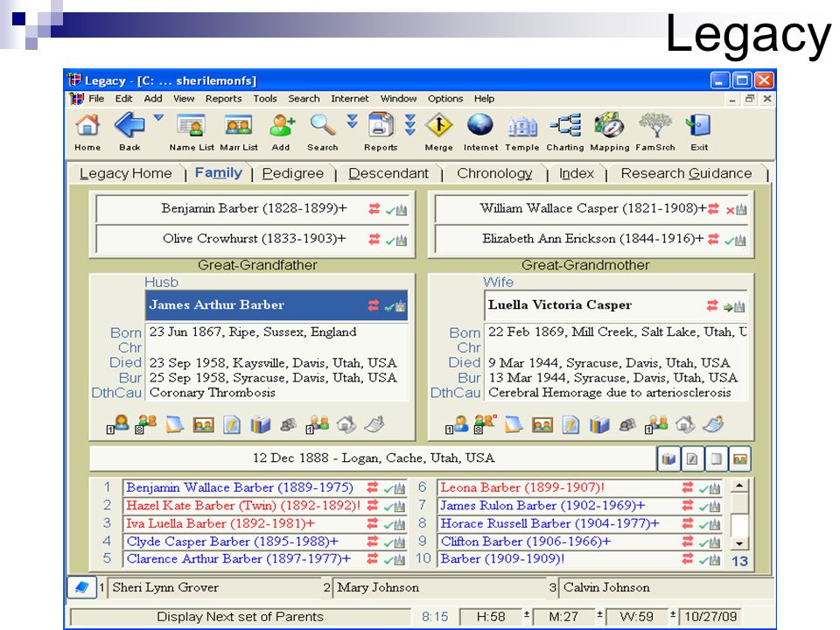
Task: Expand the Reports options double-arrow dropdown
Action: pyautogui.click(x=410, y=124)
